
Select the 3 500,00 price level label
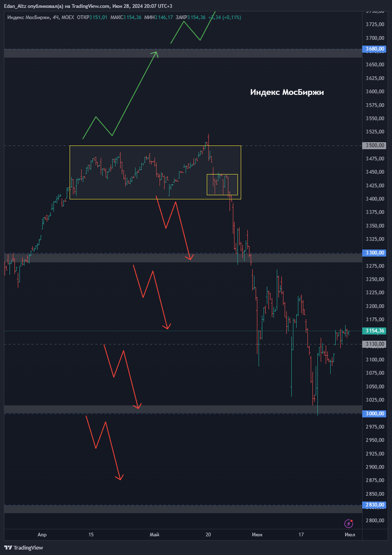point(375,145)
